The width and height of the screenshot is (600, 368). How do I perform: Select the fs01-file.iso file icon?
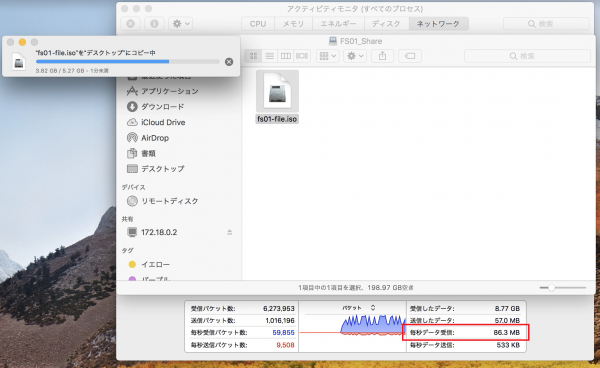tap(277, 91)
